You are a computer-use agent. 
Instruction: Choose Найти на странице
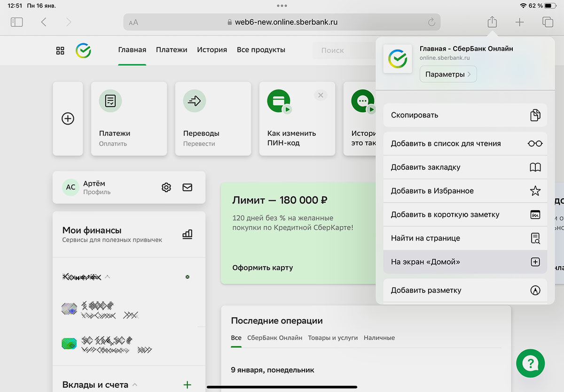point(465,238)
